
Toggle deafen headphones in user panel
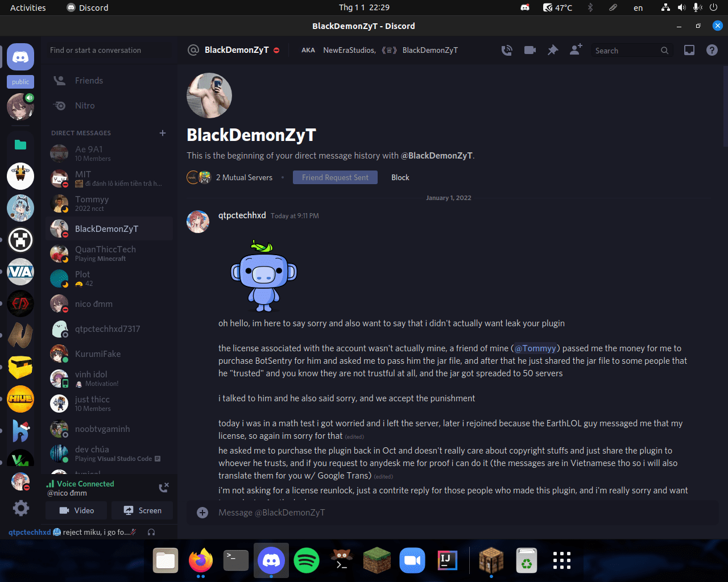[x=151, y=532]
